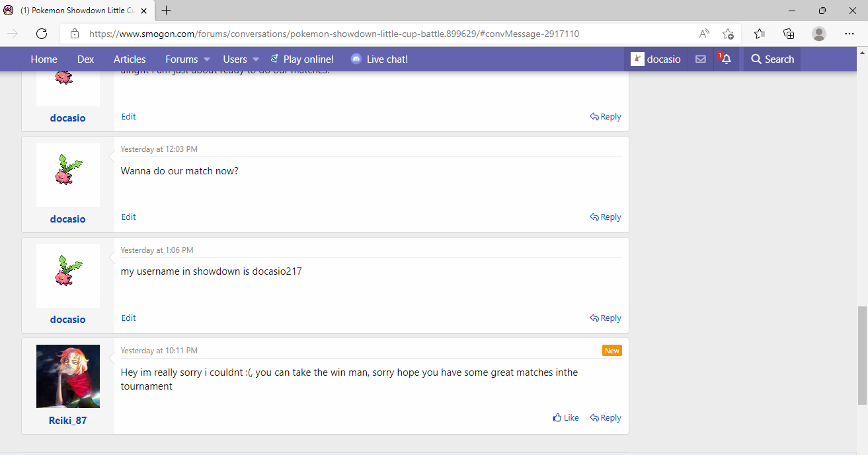This screenshot has width=868, height=455.
Task: Open browser profile avatar icon
Action: (x=819, y=34)
